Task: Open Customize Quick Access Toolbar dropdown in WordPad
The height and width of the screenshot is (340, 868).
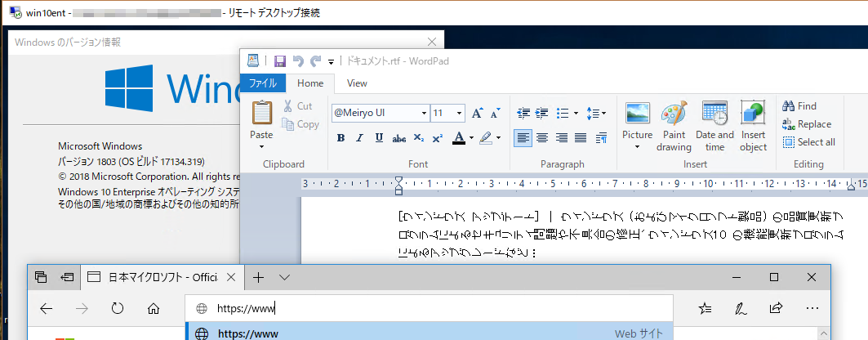Action: tap(331, 61)
